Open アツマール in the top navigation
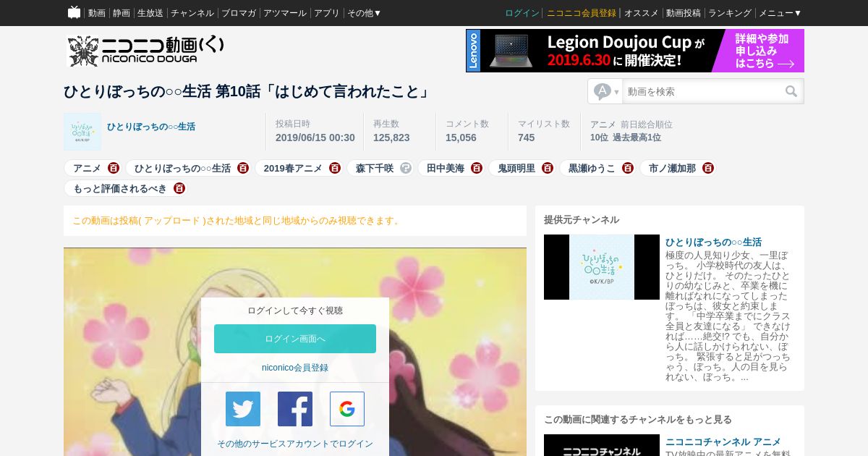The width and height of the screenshot is (868, 456). click(x=285, y=13)
